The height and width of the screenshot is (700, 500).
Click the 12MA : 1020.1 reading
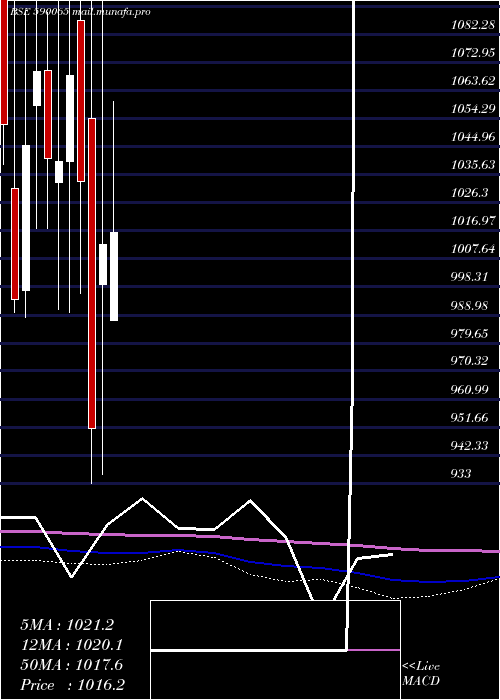tap(71, 645)
